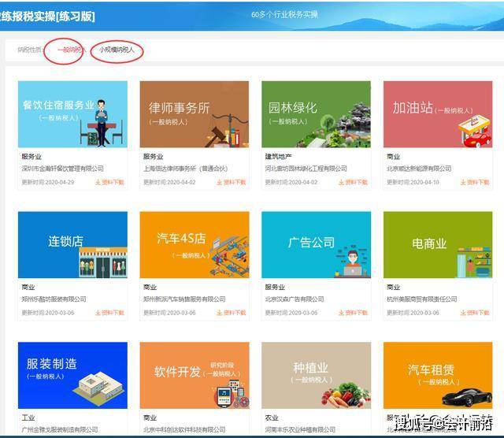The width and height of the screenshot is (504, 438).
Task: Open the 连锁店 industry card image
Action: 72,245
